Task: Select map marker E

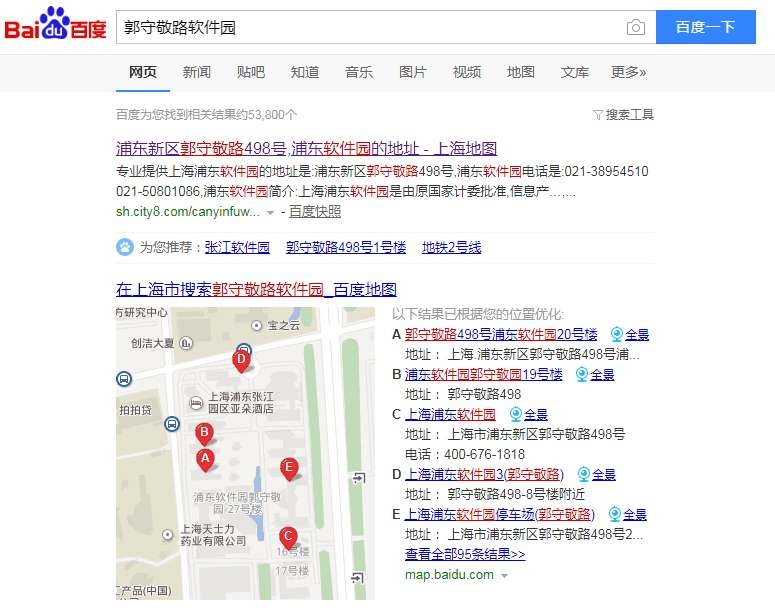Action: click(289, 469)
